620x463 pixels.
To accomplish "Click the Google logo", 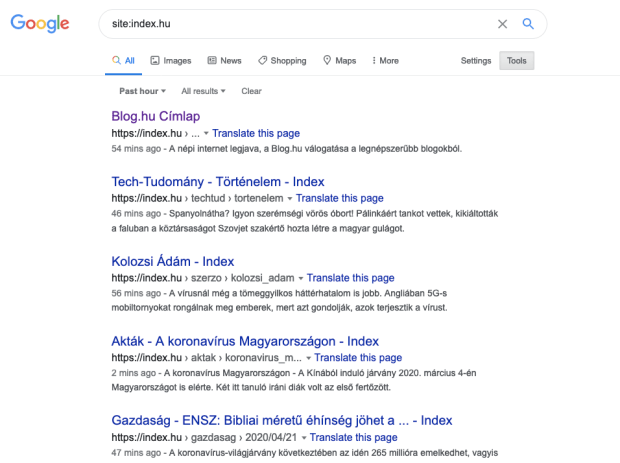I will tap(40, 24).
